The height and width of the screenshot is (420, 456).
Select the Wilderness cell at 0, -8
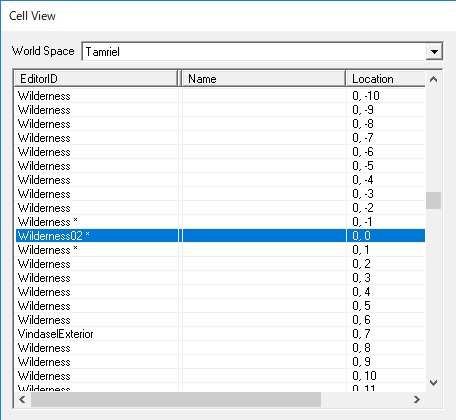tap(220, 124)
